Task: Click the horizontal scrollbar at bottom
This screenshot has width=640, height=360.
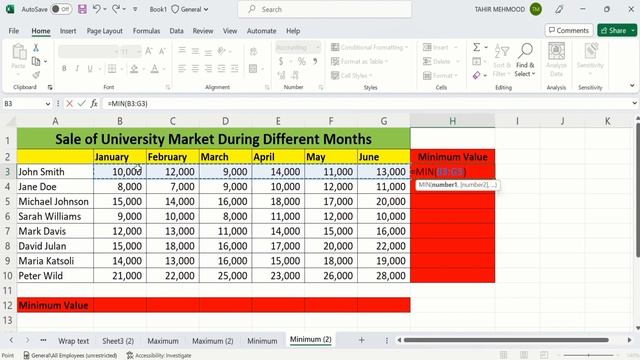Action: click(x=506, y=340)
